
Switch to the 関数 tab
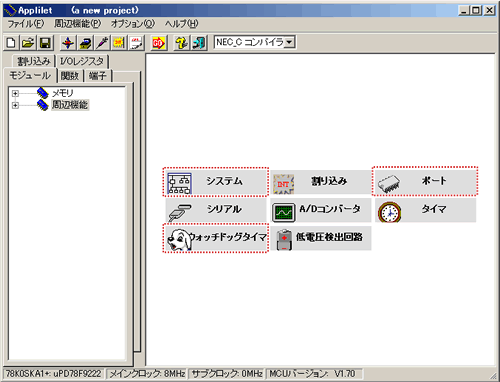click(x=70, y=76)
